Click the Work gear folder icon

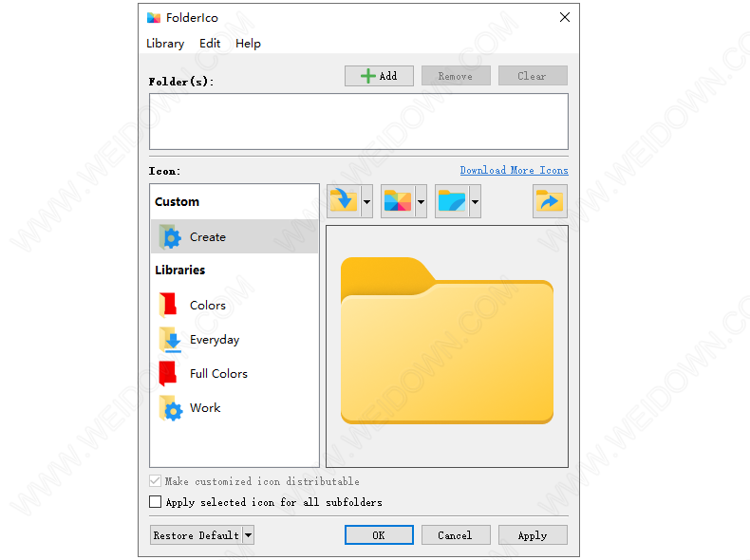pyautogui.click(x=171, y=408)
